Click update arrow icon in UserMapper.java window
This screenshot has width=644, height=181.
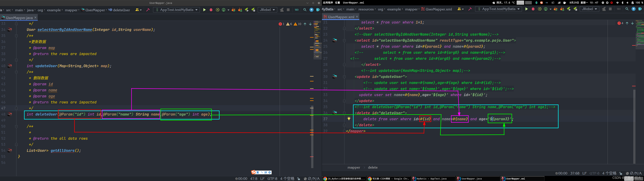pyautogui.click(x=312, y=10)
